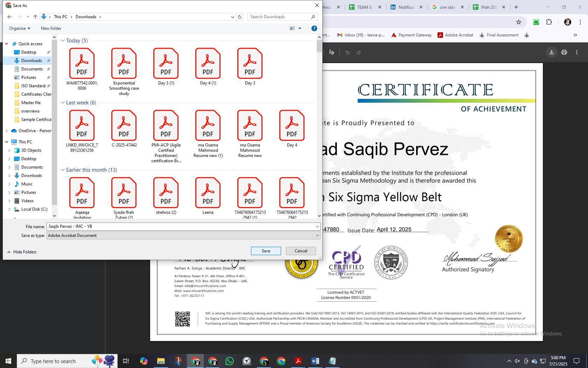The height and width of the screenshot is (368, 588).
Task: Expand 3D Objects under This PC
Action: [9, 150]
